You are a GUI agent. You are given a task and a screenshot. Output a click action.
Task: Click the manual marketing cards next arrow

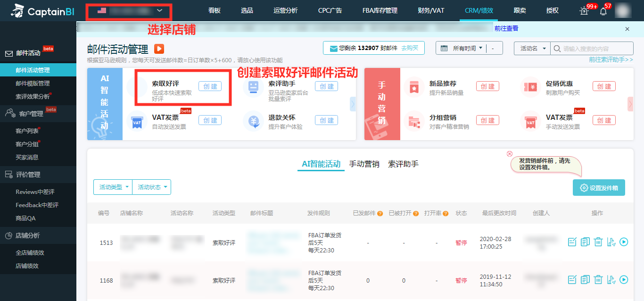point(630,104)
